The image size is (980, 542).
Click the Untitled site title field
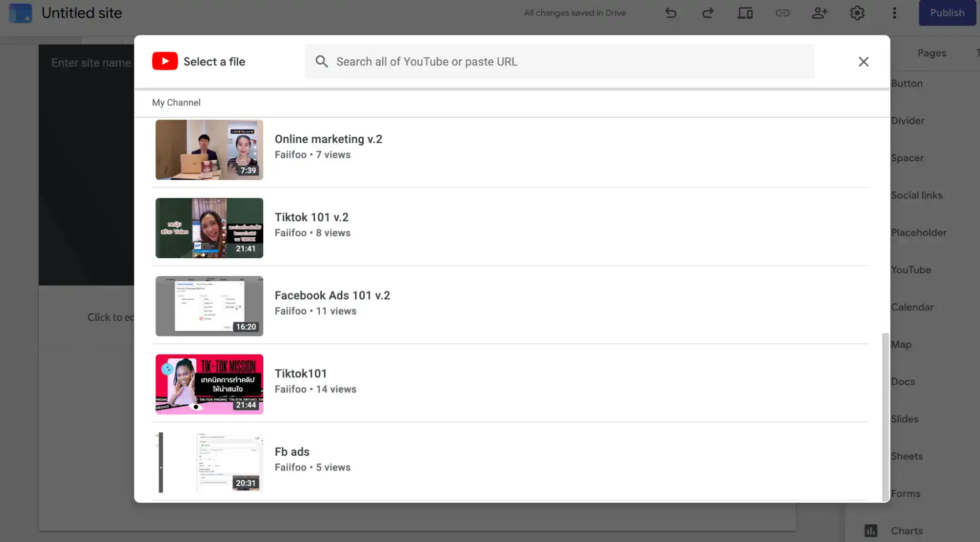click(x=81, y=13)
